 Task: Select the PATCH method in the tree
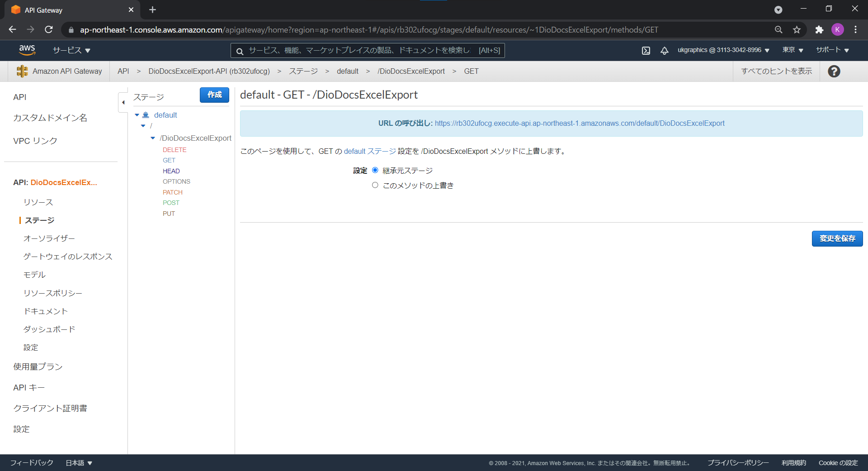tap(173, 192)
